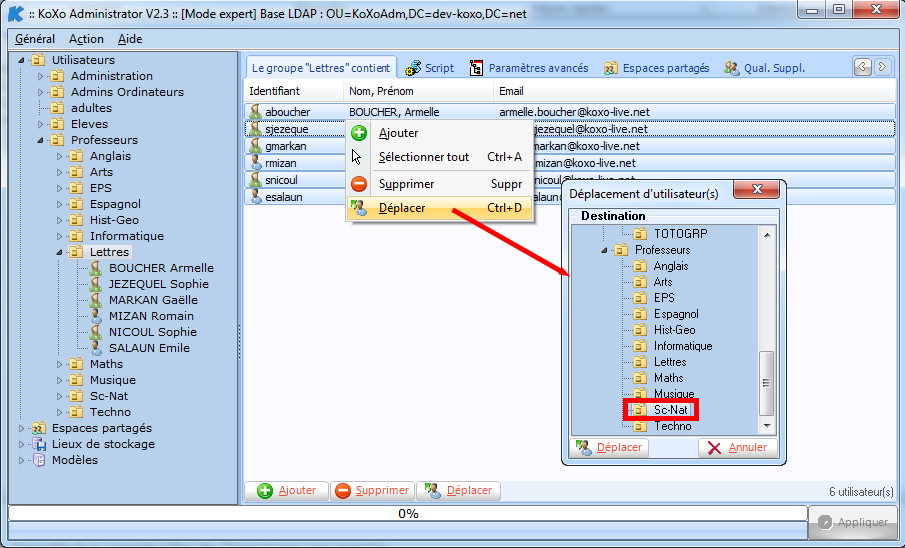
Task: Click the Modèles icon in tree
Action: coord(39,461)
